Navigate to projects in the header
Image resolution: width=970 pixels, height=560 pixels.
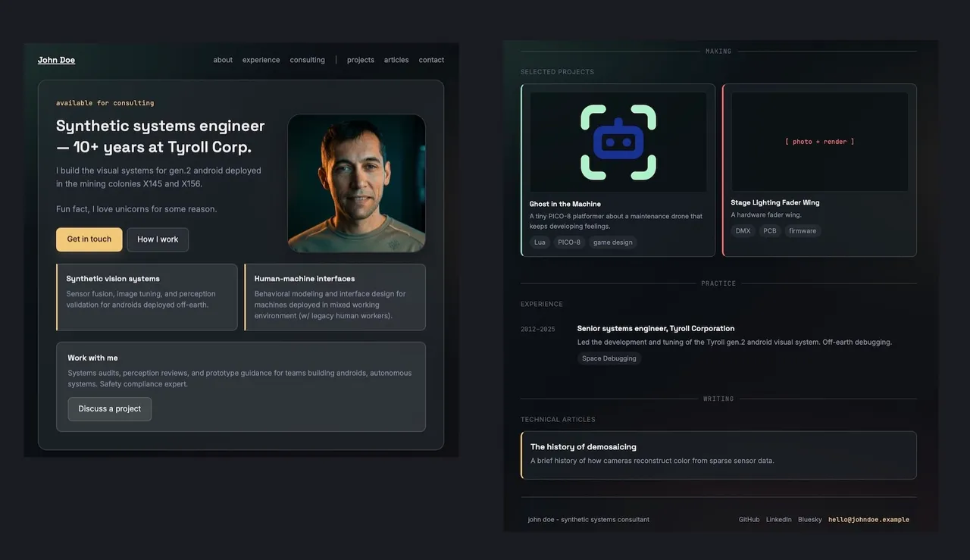point(361,60)
